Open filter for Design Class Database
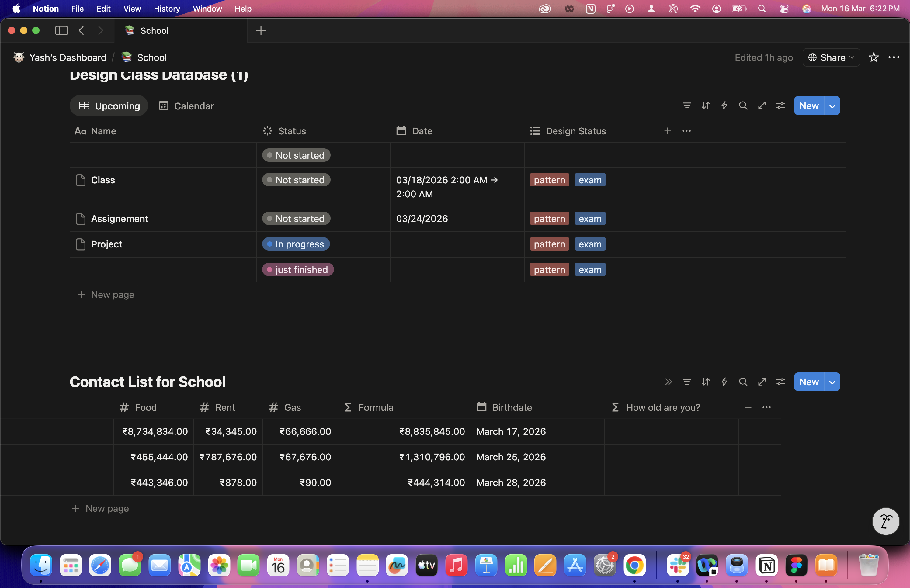The width and height of the screenshot is (910, 588). [686, 106]
